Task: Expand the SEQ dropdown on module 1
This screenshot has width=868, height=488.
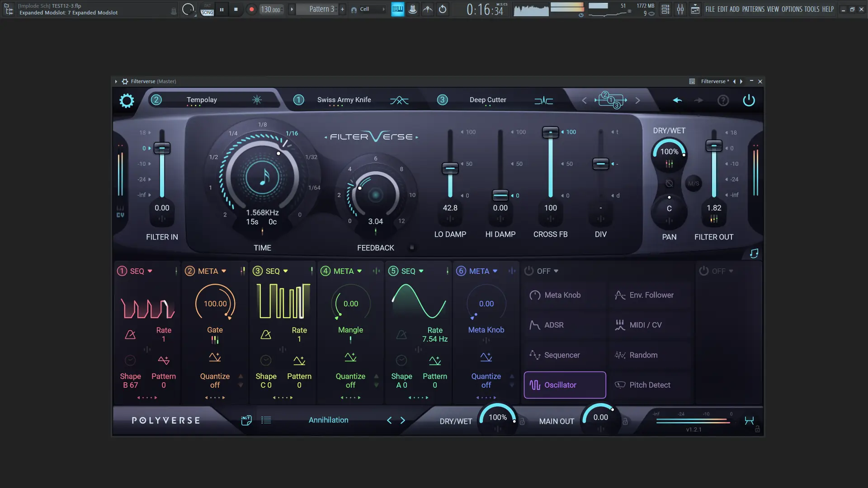Action: pos(140,271)
